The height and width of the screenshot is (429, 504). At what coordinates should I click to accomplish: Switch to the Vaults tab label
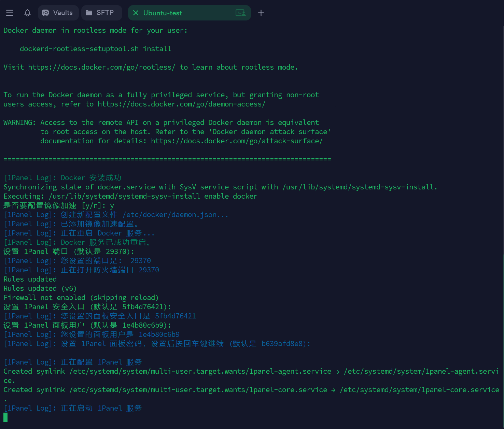63,13
